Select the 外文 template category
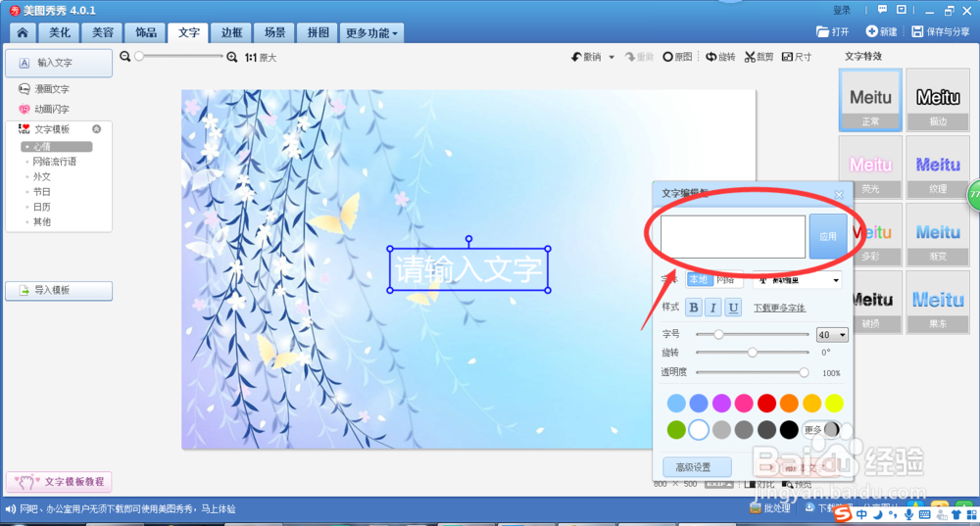980x526 pixels. tap(42, 176)
